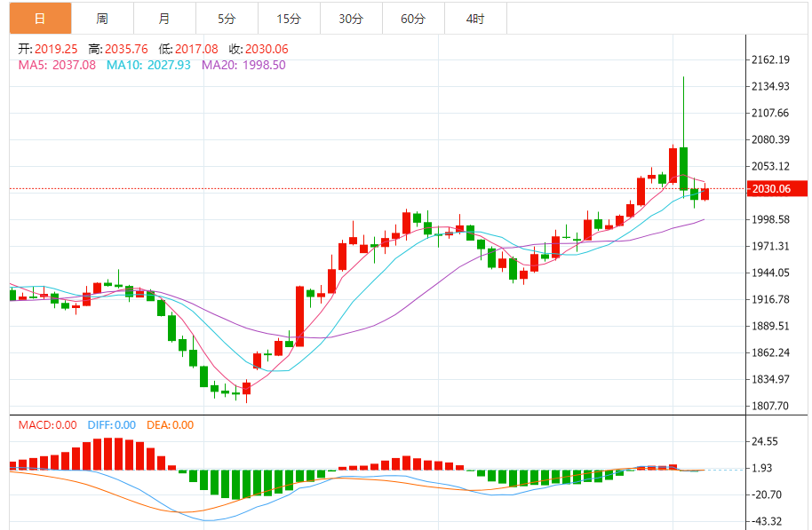Screen dimensions: 812x530
Task: Click the 1862.24 price axis label
Action: (770, 352)
